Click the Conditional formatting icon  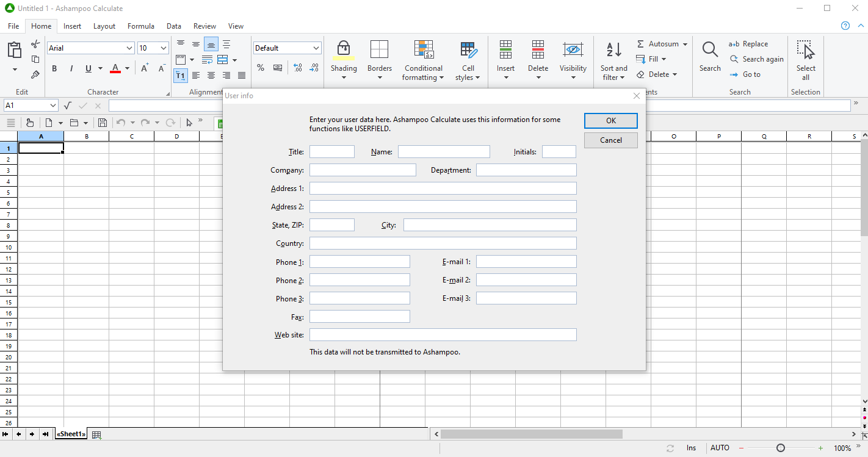423,49
